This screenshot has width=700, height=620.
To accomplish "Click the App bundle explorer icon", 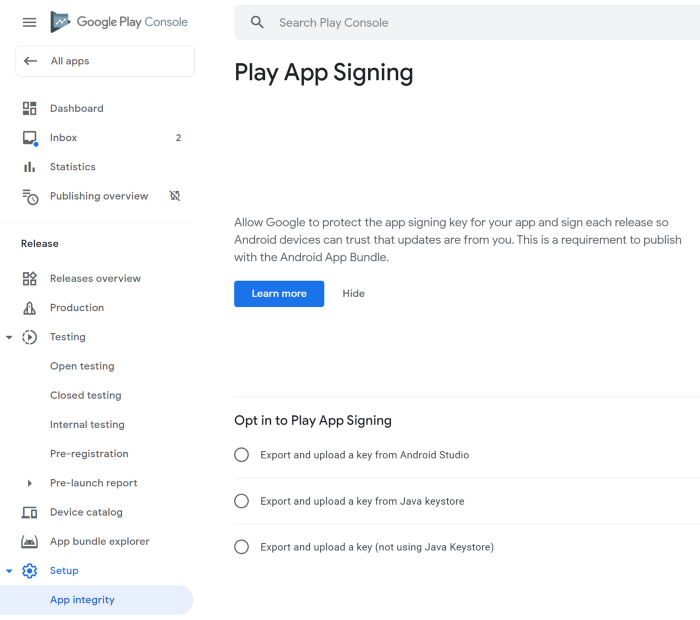I will coord(29,541).
